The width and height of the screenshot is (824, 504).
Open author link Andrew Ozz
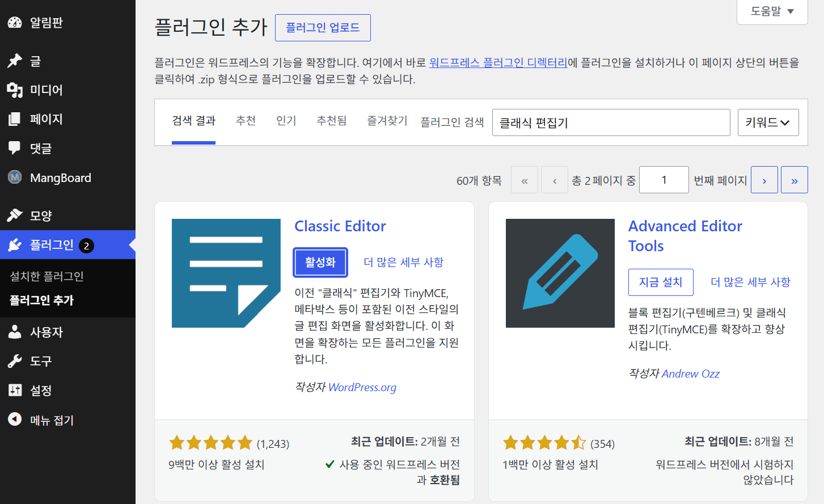click(x=691, y=374)
